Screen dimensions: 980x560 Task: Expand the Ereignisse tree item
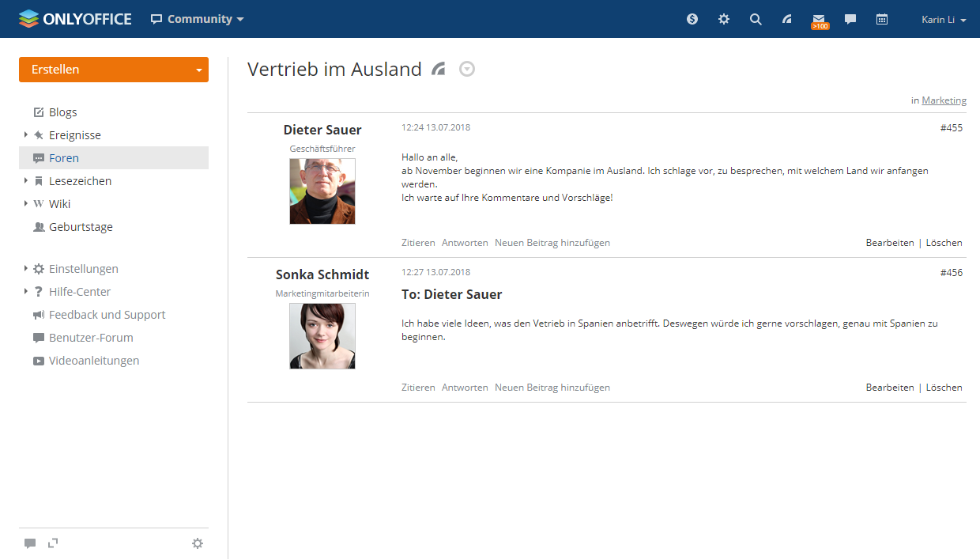pos(26,135)
